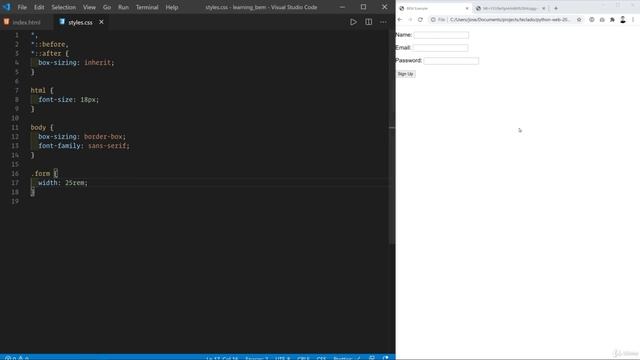Click the Split Editor icon

(x=369, y=22)
